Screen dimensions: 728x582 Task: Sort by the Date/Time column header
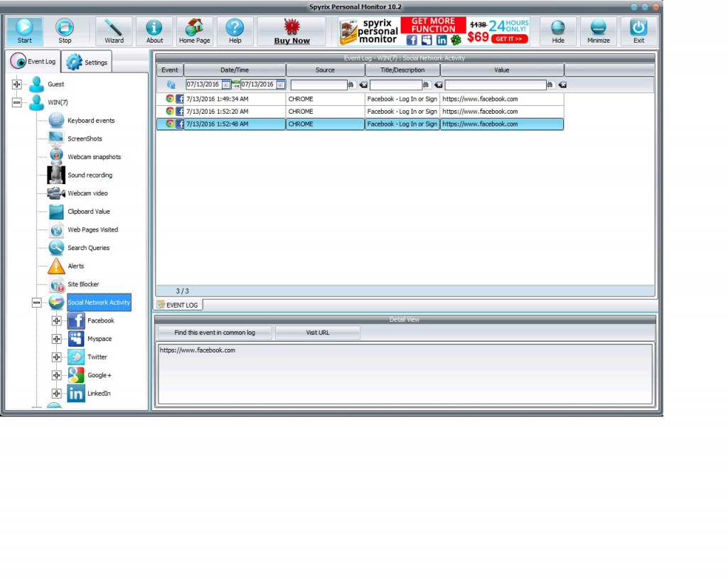(235, 70)
